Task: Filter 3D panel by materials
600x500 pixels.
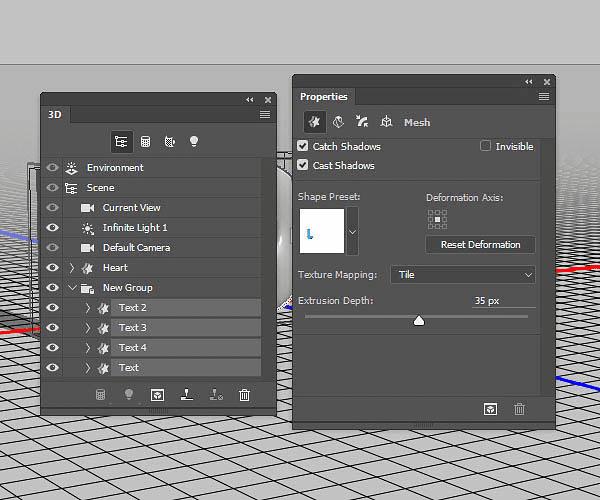Action: [169, 141]
